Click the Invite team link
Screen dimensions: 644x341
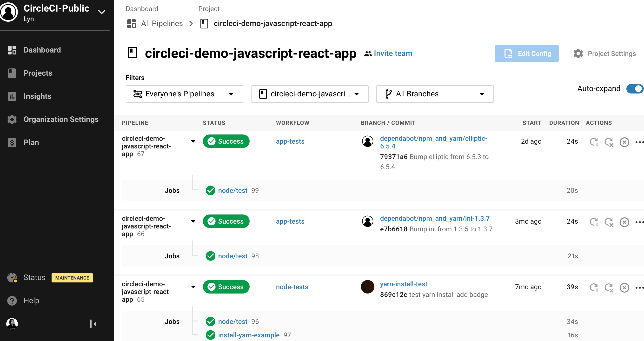(x=392, y=53)
